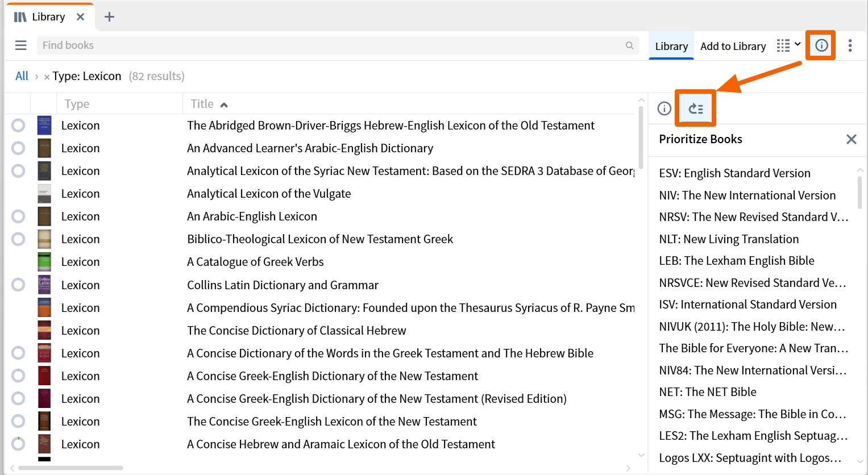Open The Concise Greek-English Lexicon of the New Testament

tap(332, 421)
